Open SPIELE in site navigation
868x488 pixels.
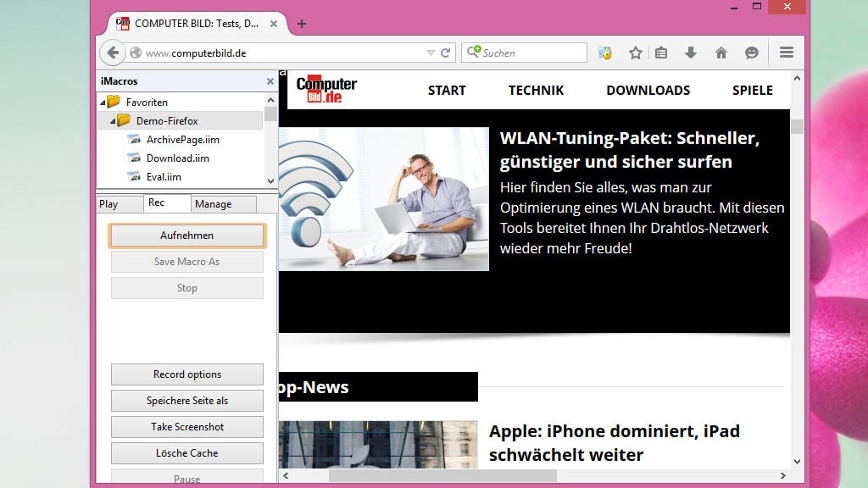point(753,90)
